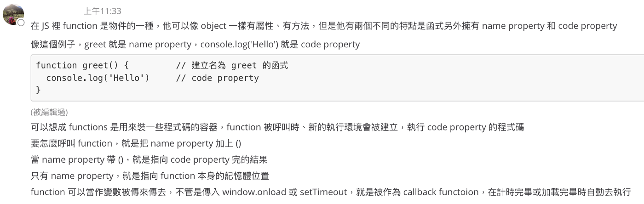Click the line starting '當 name property 帶 ()'
The height and width of the screenshot is (204, 644).
[x=149, y=160]
